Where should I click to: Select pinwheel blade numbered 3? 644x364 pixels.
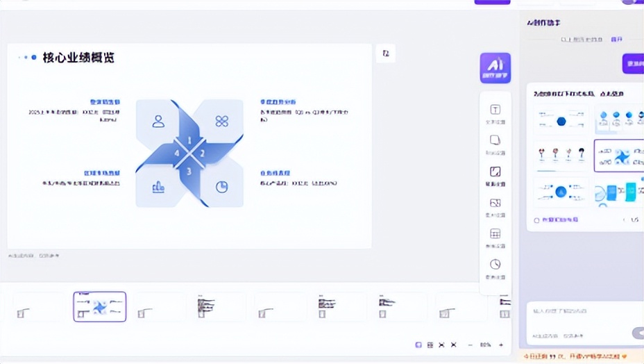click(x=189, y=171)
